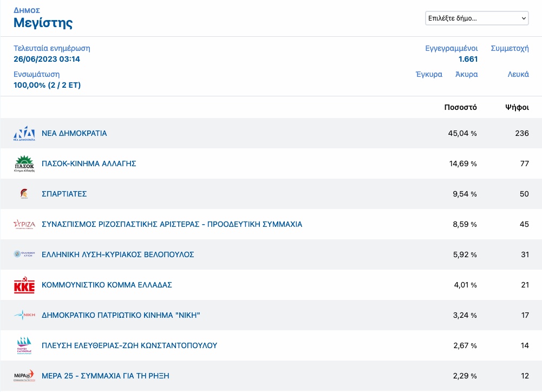Open the ΝΕΑ ΔΗΜΟΚΡΑΤΙΑ party link
Image resolution: width=542 pixels, height=392 pixels.
pyautogui.click(x=74, y=133)
